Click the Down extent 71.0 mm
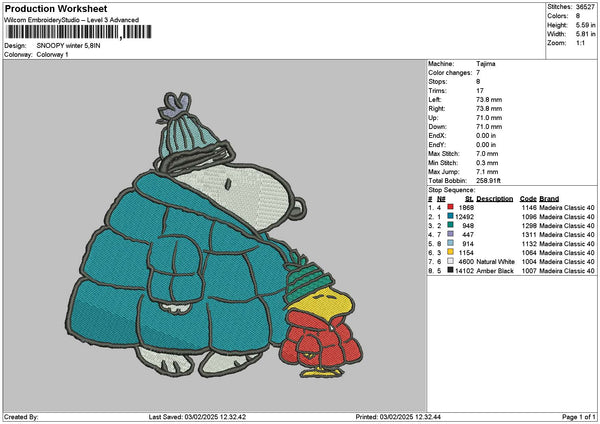Screen dimensions: 600x424 coord(489,127)
